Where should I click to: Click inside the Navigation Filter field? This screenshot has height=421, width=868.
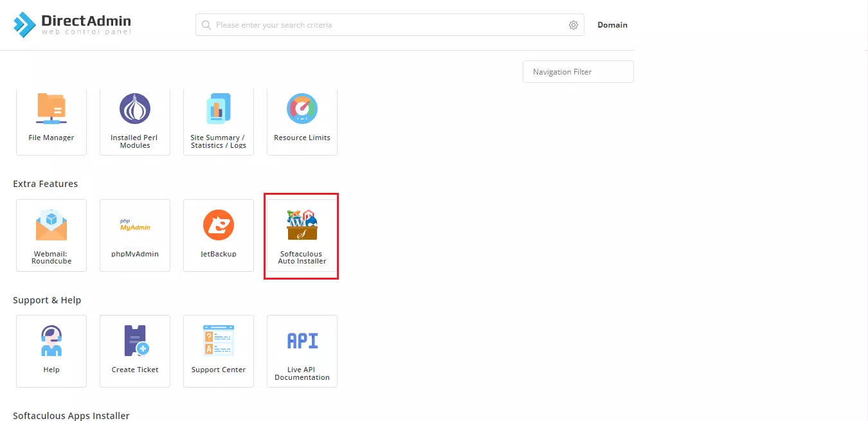577,71
